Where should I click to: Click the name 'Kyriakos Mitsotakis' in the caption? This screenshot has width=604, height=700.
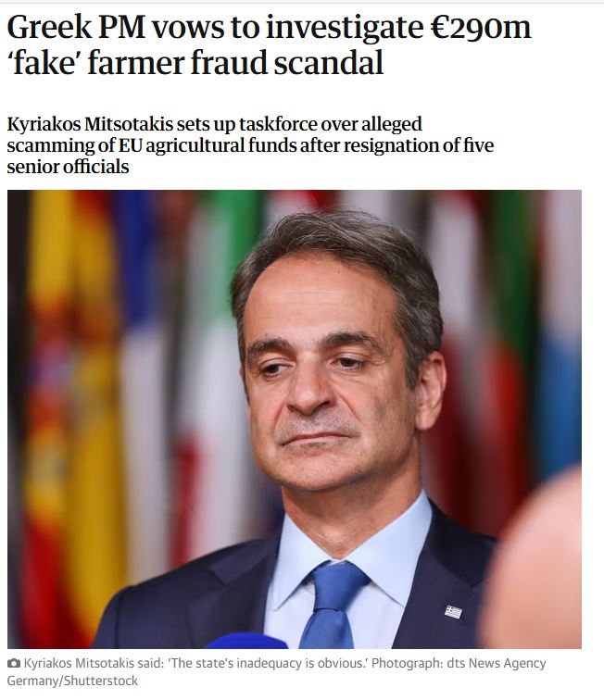83,664
